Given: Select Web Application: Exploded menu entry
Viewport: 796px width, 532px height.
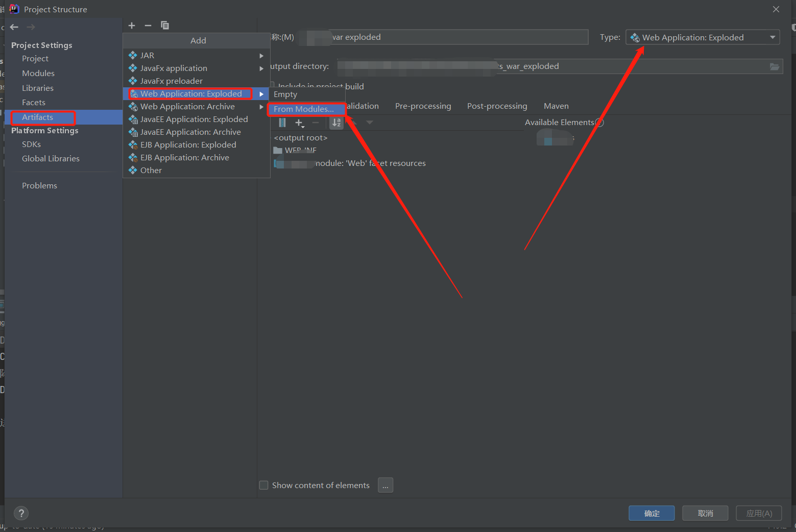Looking at the screenshot, I should (196, 93).
